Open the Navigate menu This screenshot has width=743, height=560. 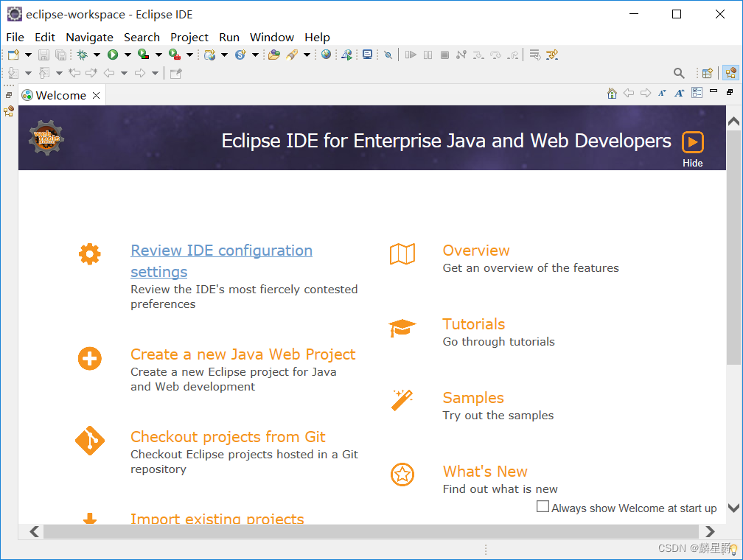(x=90, y=38)
